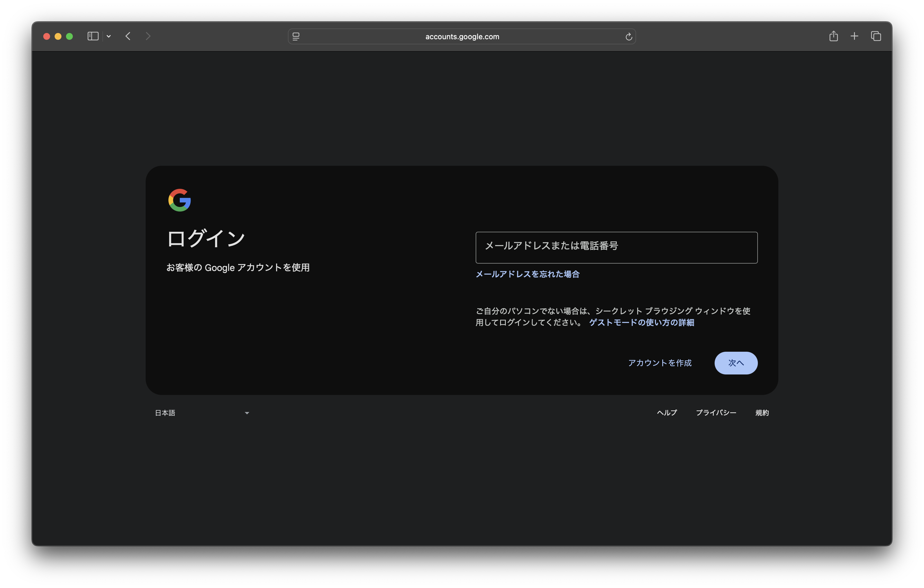
Task: Open the sidebar options chevron dropdown
Action: tap(109, 36)
